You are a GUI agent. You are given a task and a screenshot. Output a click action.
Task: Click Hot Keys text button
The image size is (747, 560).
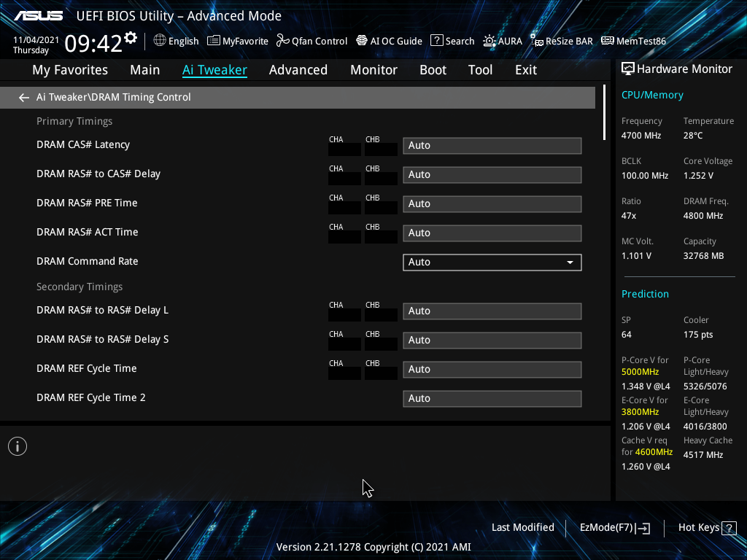(699, 528)
